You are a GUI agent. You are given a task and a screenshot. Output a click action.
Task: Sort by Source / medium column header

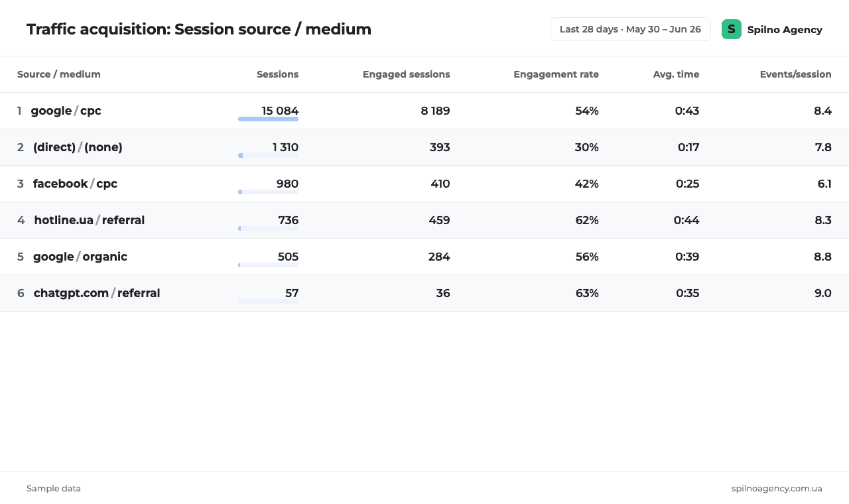tap(59, 74)
